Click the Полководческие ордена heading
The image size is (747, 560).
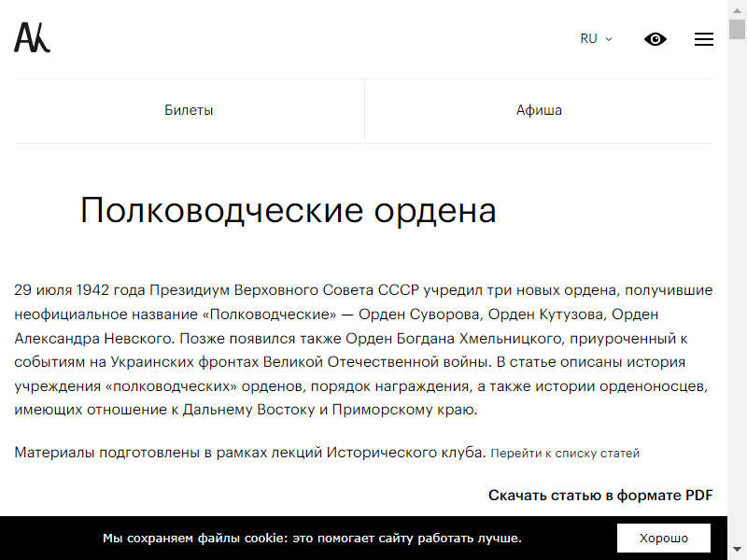(289, 210)
